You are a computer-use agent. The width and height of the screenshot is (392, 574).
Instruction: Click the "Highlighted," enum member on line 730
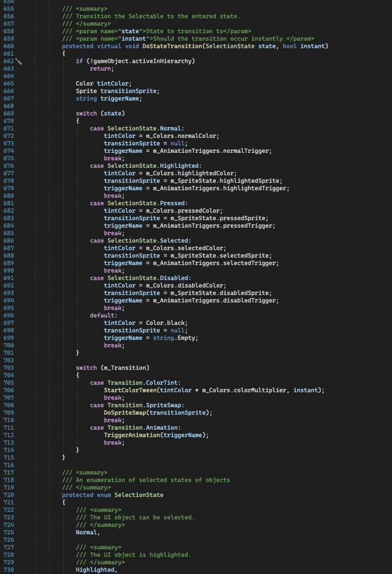97,570
